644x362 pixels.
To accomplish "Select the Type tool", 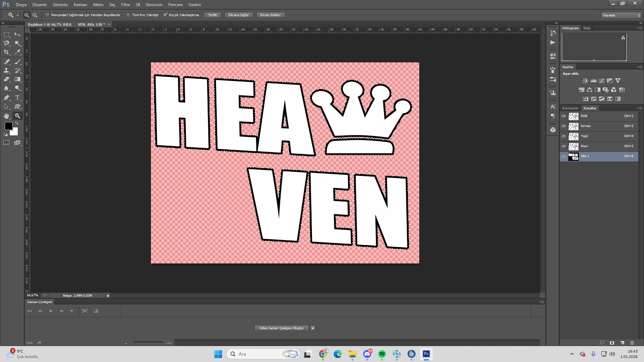I will pos(17,98).
